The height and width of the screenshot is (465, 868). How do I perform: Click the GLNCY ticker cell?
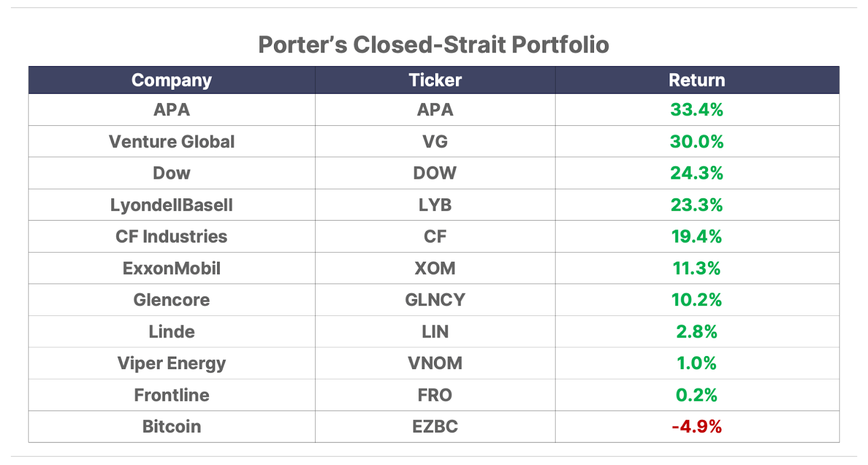(435, 300)
